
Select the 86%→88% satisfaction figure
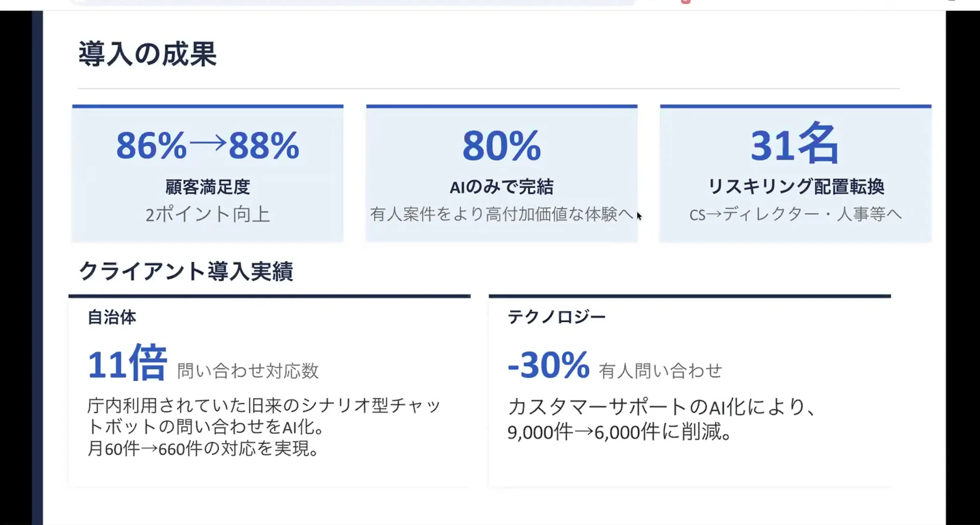207,145
